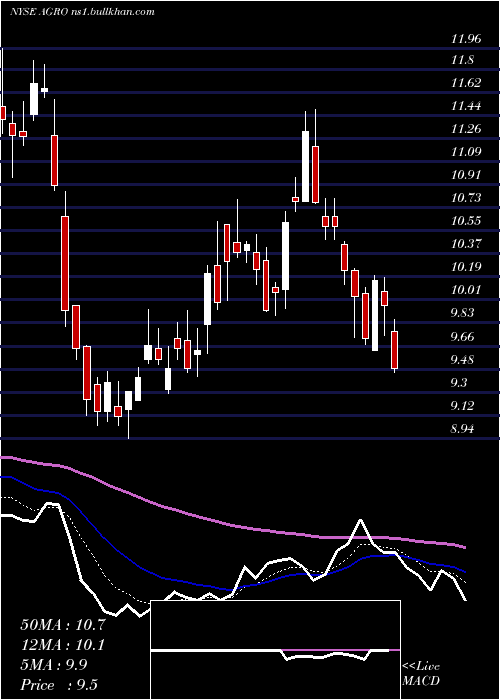Select the 11.96 price axis label
This screenshot has width=500, height=700.
point(467,39)
